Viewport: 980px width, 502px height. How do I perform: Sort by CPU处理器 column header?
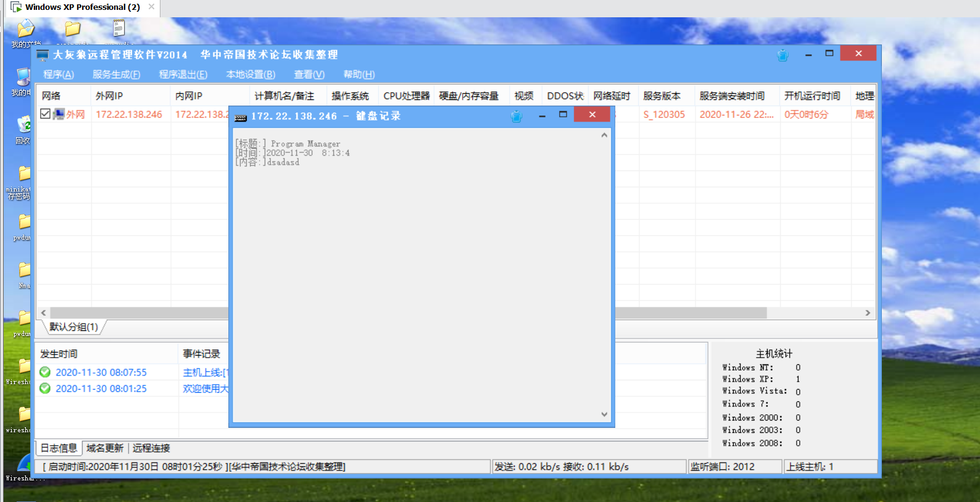click(407, 96)
